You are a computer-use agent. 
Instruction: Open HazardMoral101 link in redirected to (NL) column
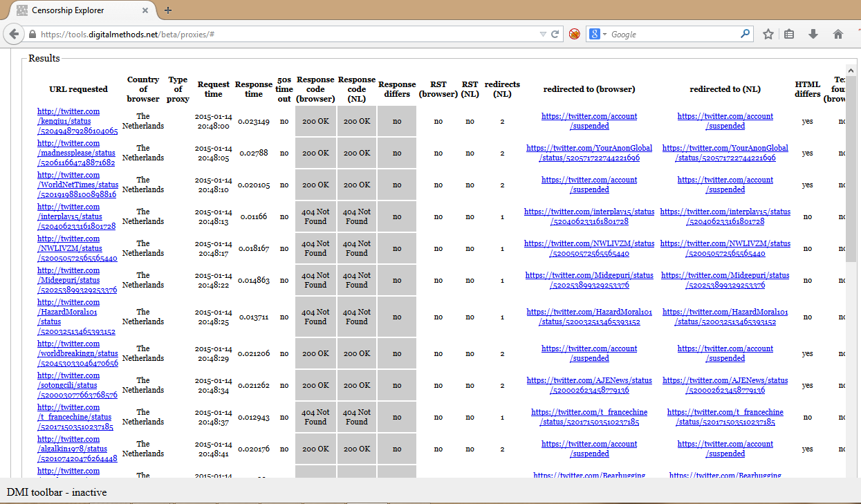pos(725,317)
